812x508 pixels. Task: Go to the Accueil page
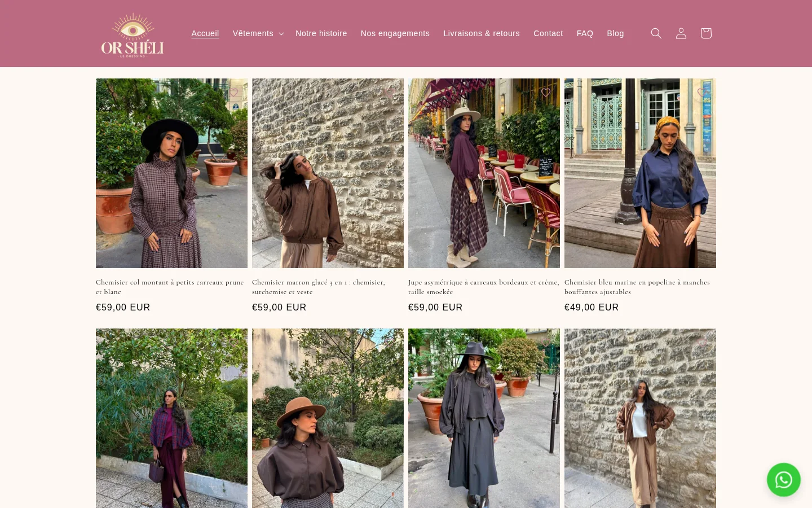click(x=205, y=33)
